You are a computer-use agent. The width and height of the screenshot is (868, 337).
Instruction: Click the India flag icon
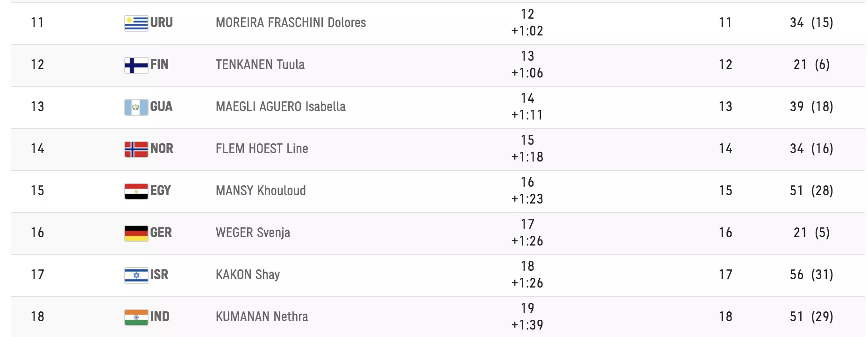click(136, 317)
